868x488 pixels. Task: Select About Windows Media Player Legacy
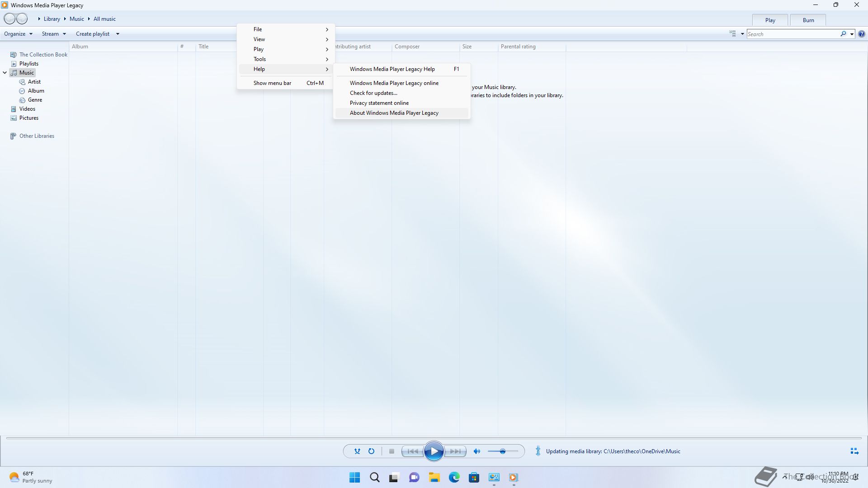(402, 113)
